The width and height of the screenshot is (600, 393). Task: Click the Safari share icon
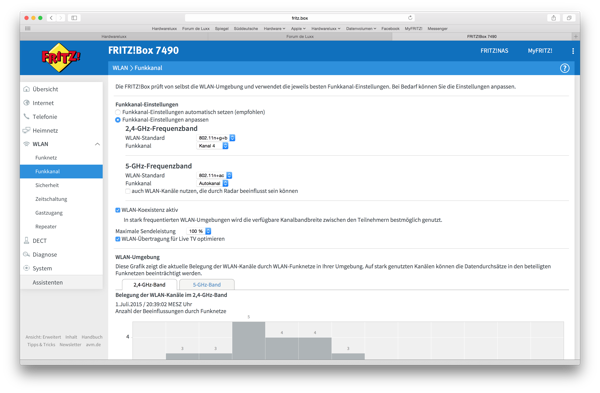click(553, 18)
